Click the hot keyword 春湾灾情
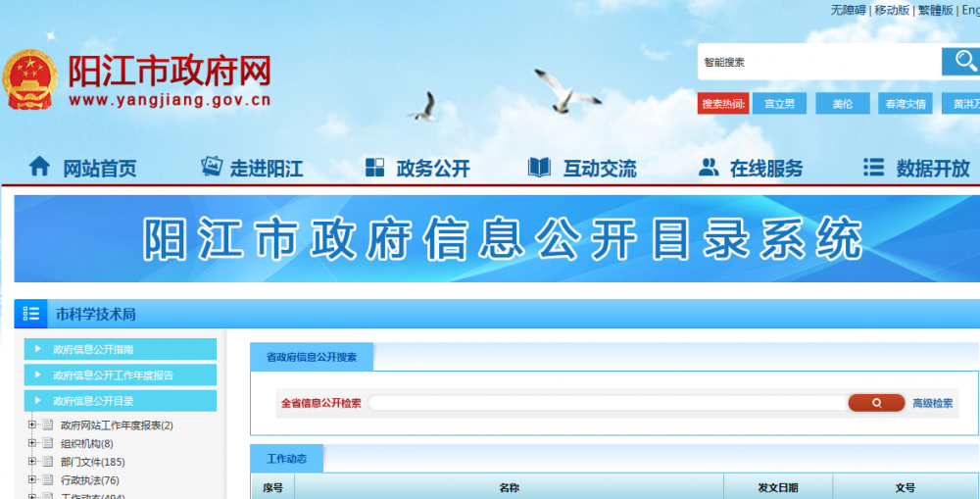 point(906,104)
